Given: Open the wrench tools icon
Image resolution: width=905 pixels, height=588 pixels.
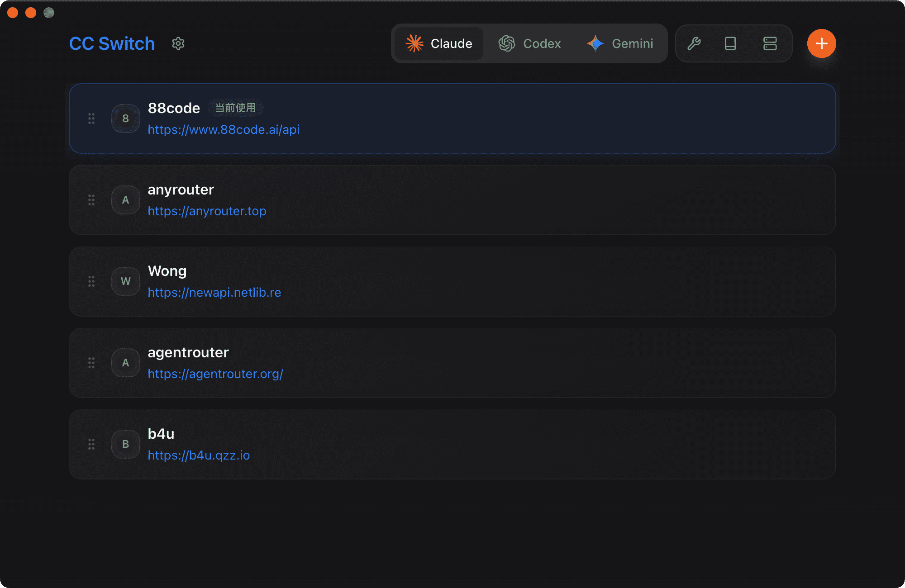Looking at the screenshot, I should click(x=694, y=43).
